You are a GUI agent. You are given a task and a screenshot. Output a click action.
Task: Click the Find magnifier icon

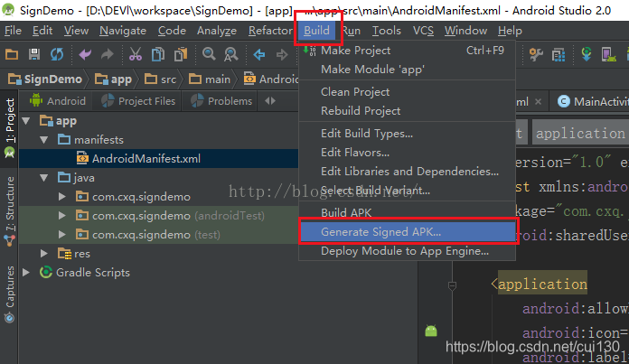click(209, 53)
